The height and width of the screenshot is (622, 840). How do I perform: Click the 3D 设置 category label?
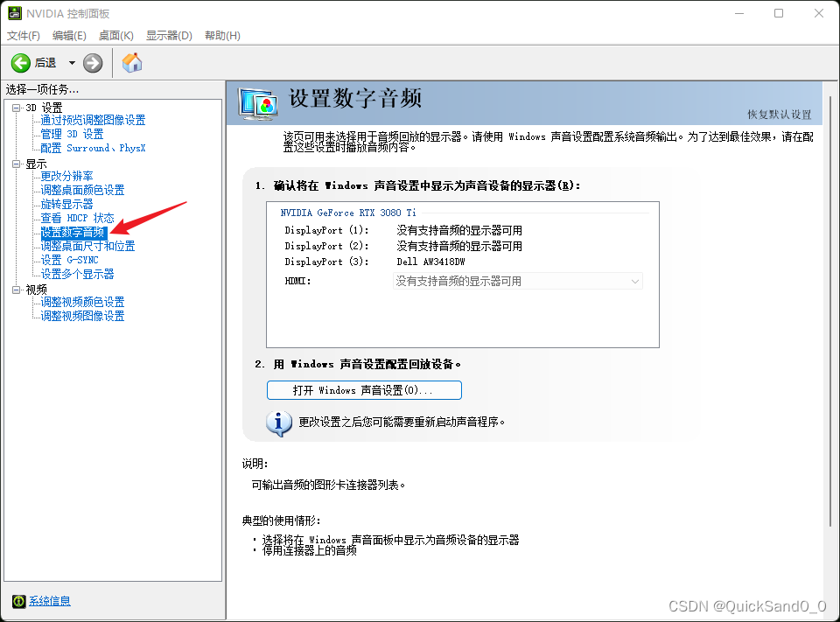[x=44, y=108]
